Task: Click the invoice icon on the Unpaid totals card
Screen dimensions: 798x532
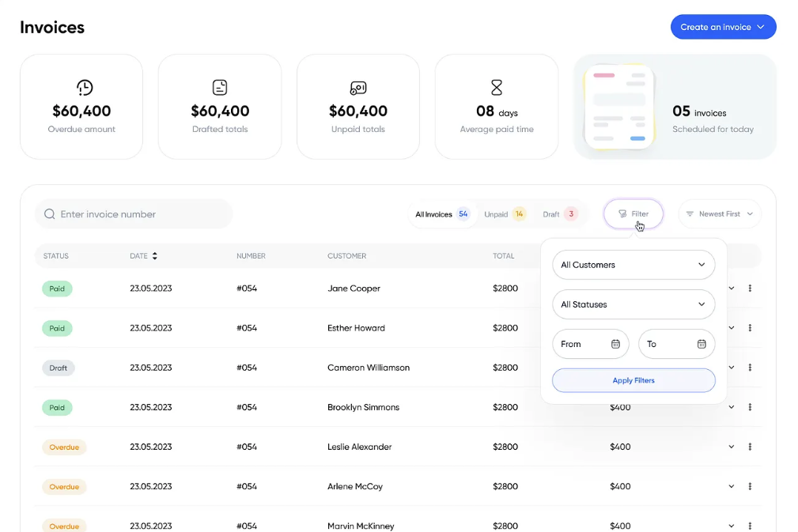Action: 358,88
